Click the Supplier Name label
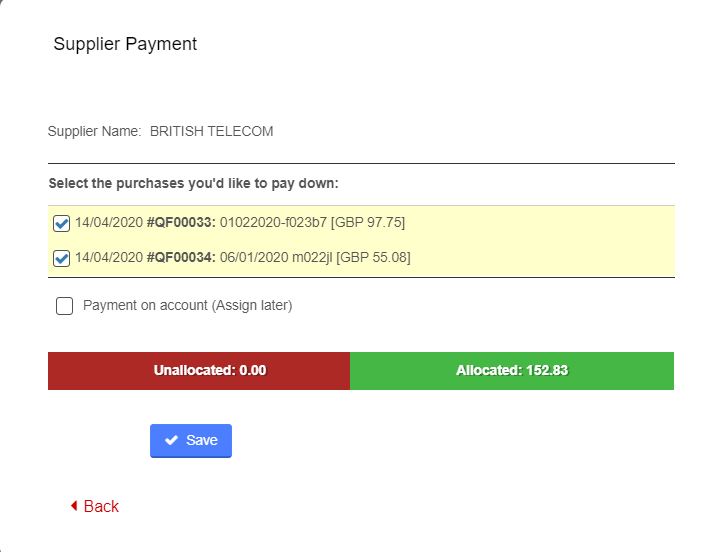 (95, 131)
